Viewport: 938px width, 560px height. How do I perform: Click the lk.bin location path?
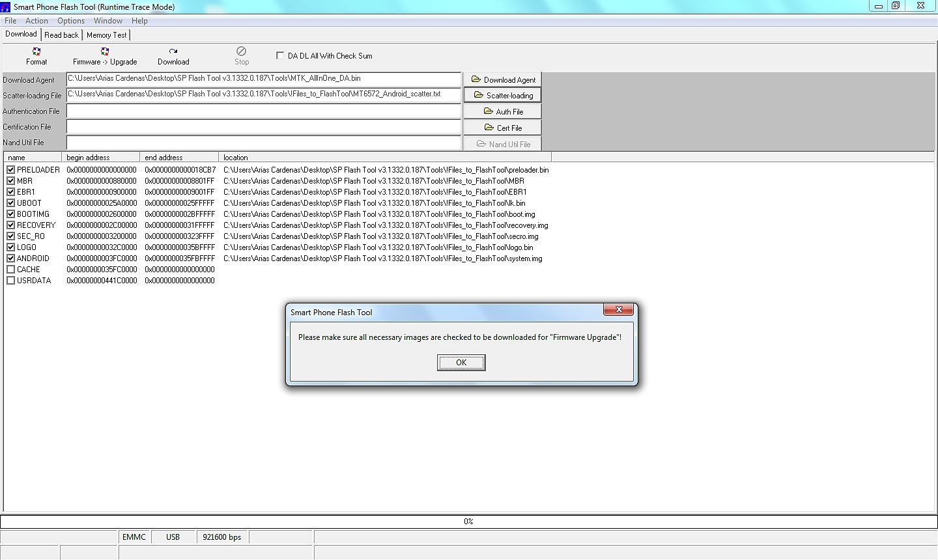click(x=374, y=203)
